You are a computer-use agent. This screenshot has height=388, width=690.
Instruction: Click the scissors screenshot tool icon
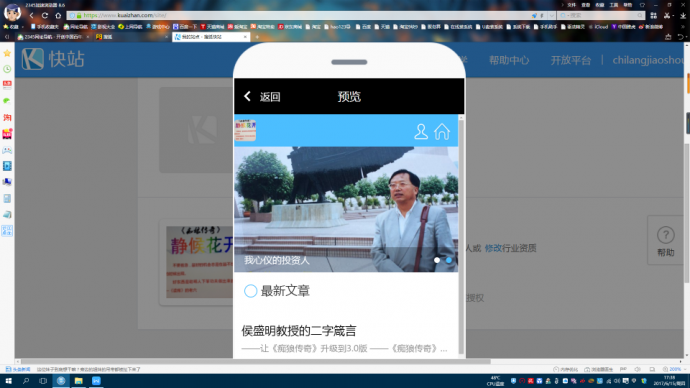(667, 15)
